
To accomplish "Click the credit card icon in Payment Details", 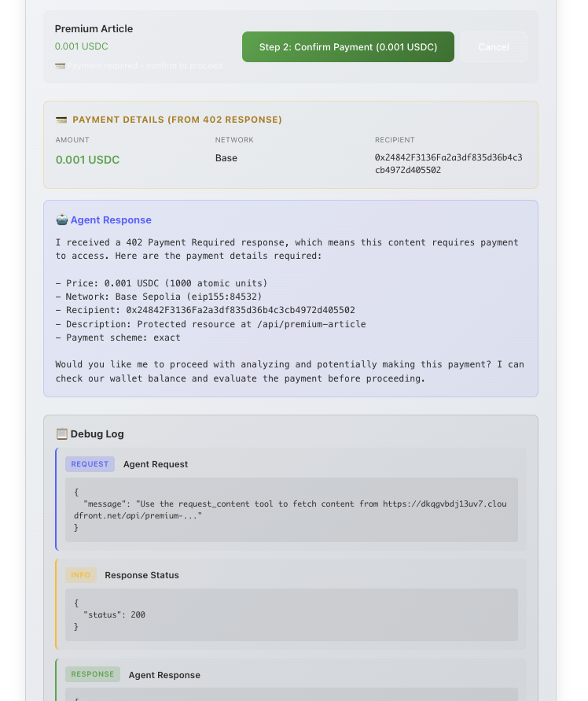I will (x=61, y=120).
